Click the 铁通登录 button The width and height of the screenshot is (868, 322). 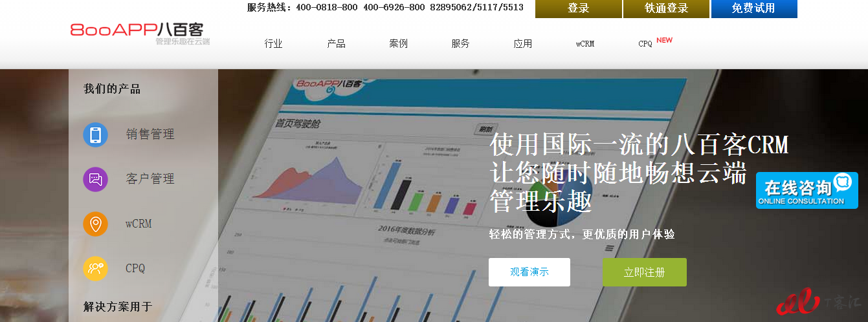coord(666,8)
